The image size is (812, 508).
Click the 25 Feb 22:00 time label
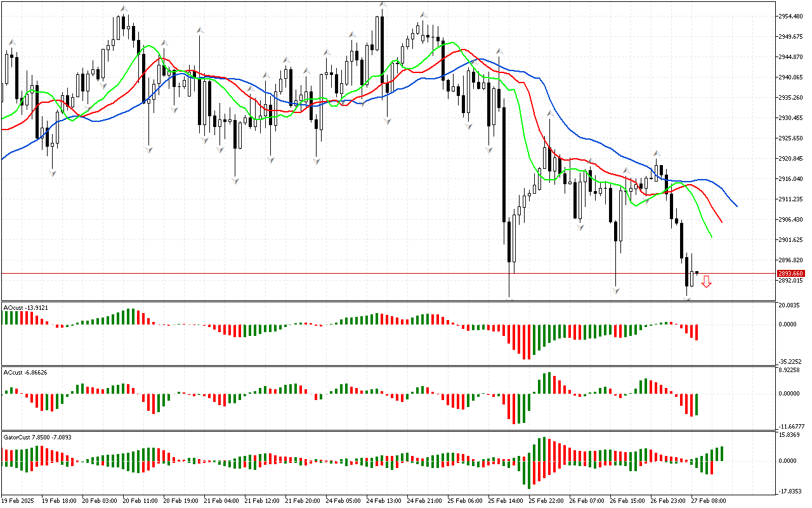[x=546, y=501]
